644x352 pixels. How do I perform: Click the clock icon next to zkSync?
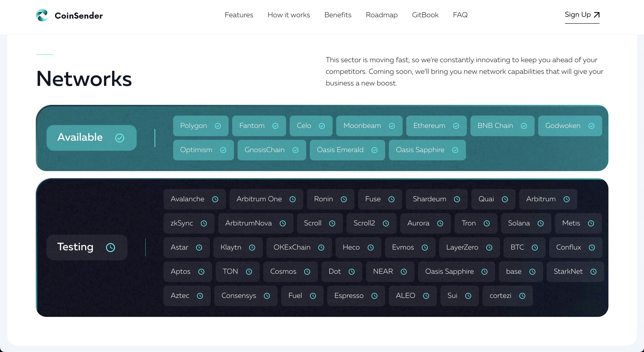(204, 223)
